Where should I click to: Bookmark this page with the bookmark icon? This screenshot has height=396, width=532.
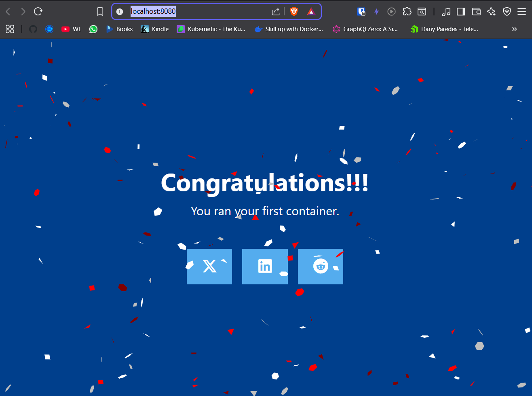[100, 12]
